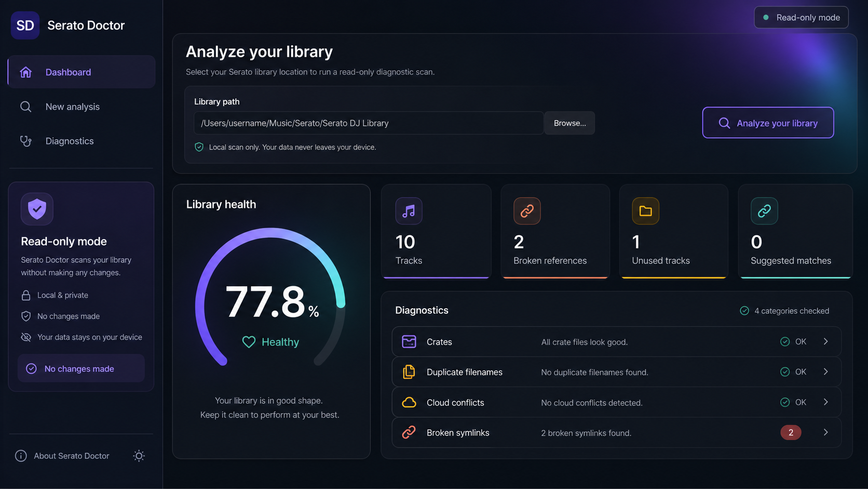The width and height of the screenshot is (868, 489).
Task: Click the Library path input field
Action: [x=369, y=123]
